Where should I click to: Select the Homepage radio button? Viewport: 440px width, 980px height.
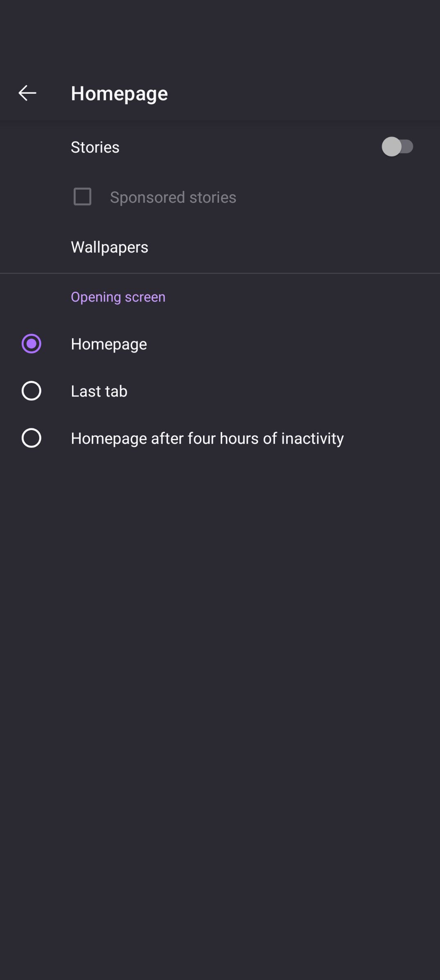[32, 344]
